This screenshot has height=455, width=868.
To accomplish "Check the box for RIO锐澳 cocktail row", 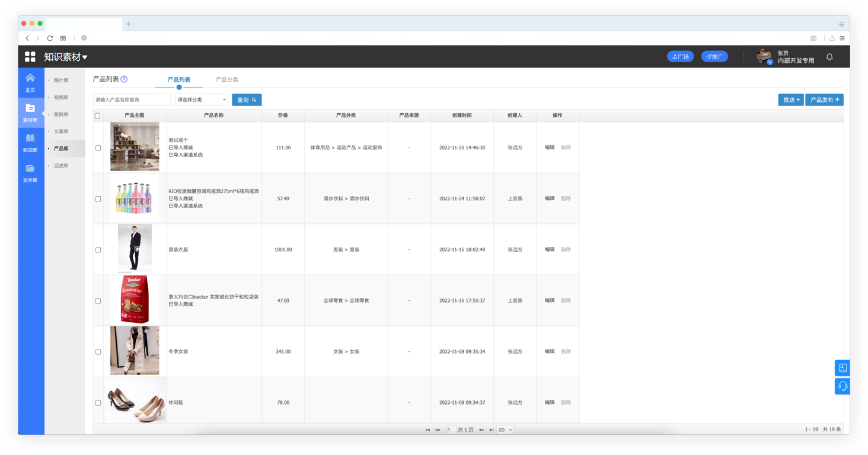I will (x=98, y=198).
